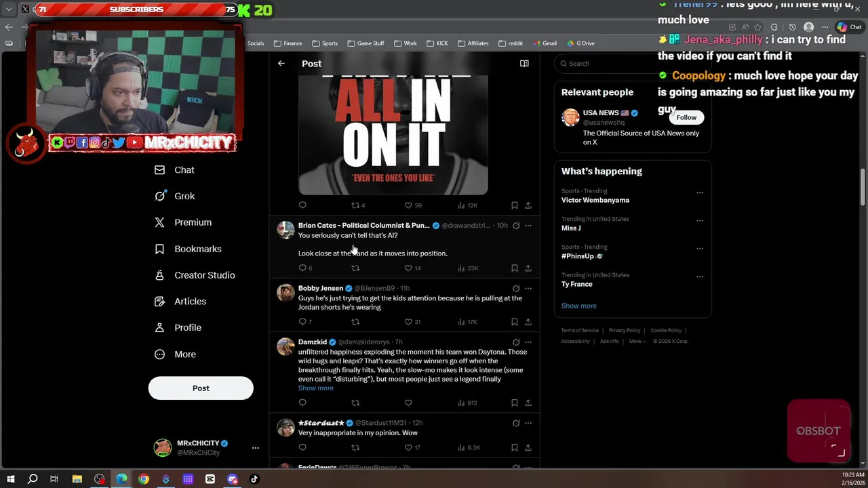Open Profile in the X sidebar
868x488 pixels.
click(177, 328)
